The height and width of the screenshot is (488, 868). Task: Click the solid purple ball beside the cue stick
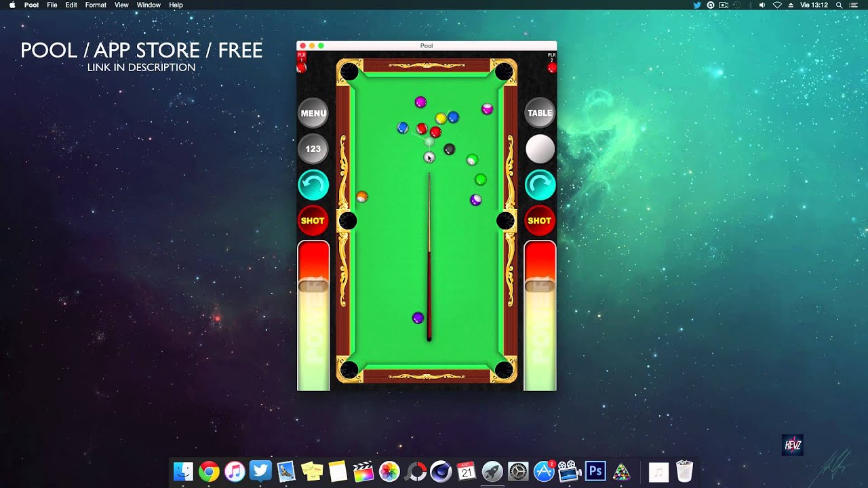(x=418, y=318)
